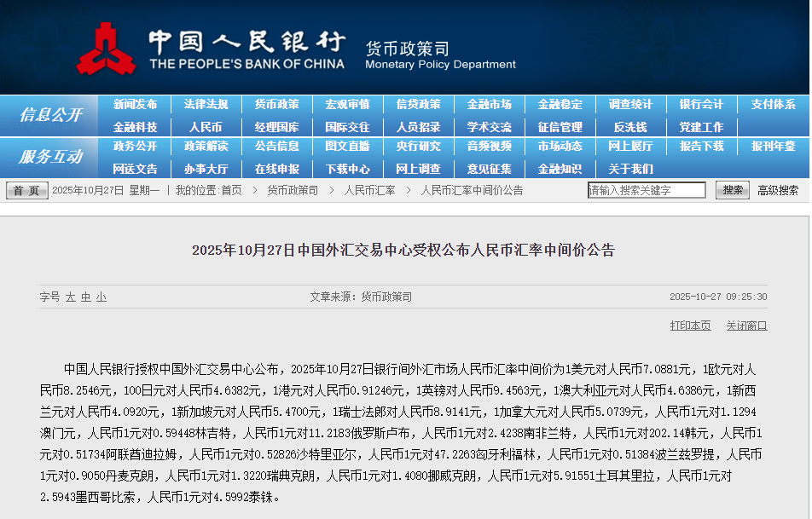Viewport: 812px width, 519px height.
Task: Go to the 人民币 section
Action: (206, 127)
